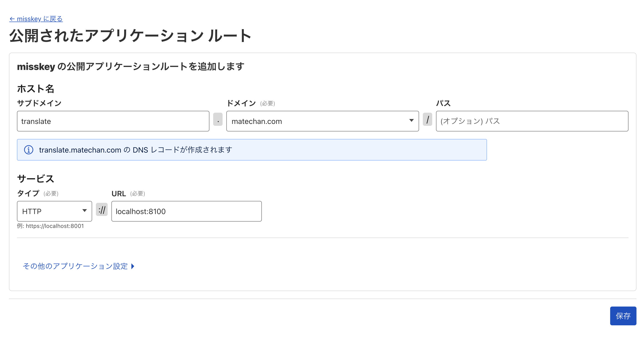The width and height of the screenshot is (644, 338).
Task: Click the サブドメイン field label
Action: (x=39, y=103)
